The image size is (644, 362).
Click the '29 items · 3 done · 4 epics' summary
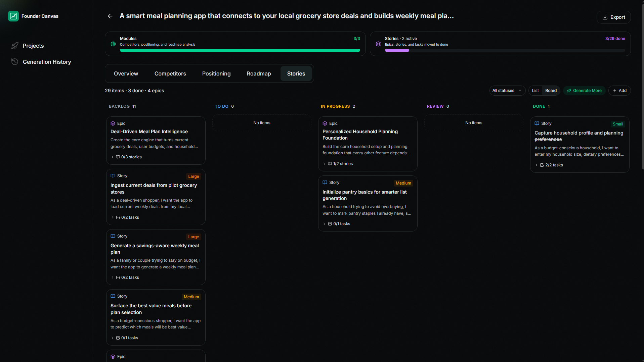pyautogui.click(x=134, y=91)
